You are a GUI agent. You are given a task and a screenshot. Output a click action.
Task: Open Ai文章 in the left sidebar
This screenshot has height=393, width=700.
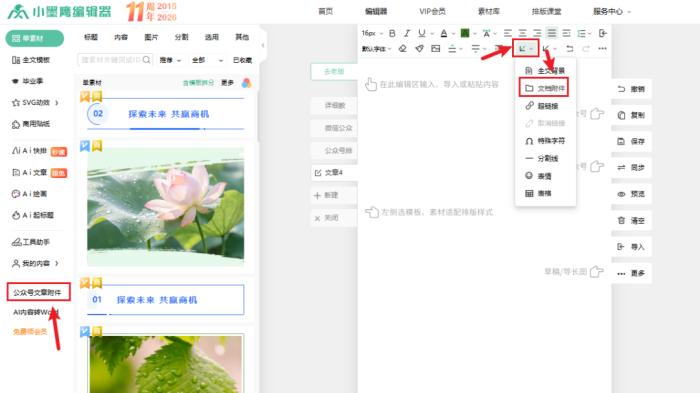click(39, 172)
